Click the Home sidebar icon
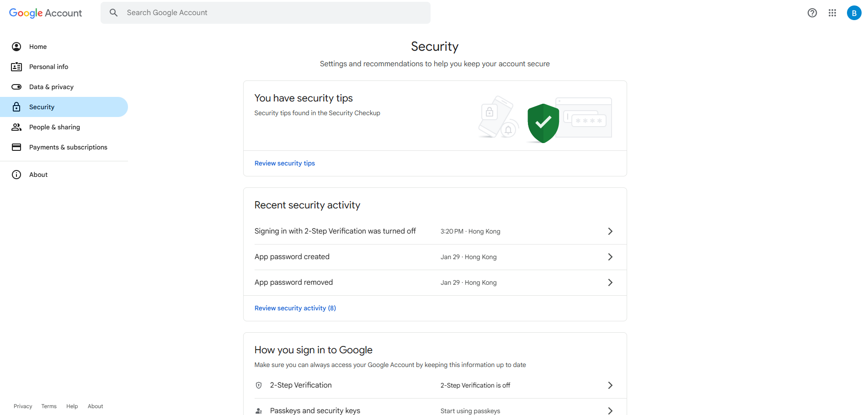868x415 pixels. [x=16, y=47]
